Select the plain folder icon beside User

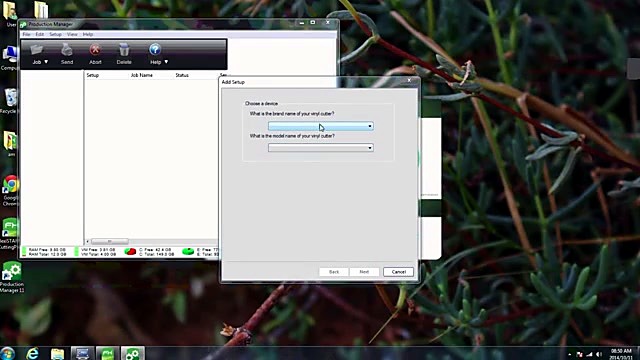click(x=41, y=10)
